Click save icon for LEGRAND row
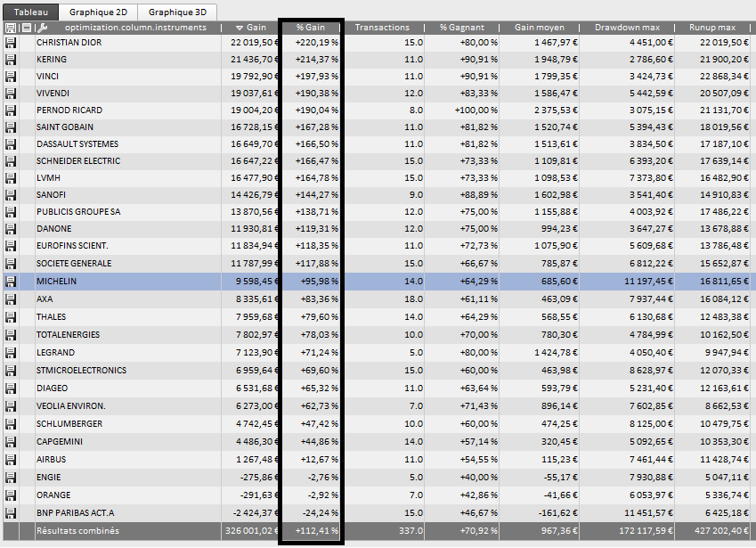The image size is (756, 548). click(x=11, y=353)
